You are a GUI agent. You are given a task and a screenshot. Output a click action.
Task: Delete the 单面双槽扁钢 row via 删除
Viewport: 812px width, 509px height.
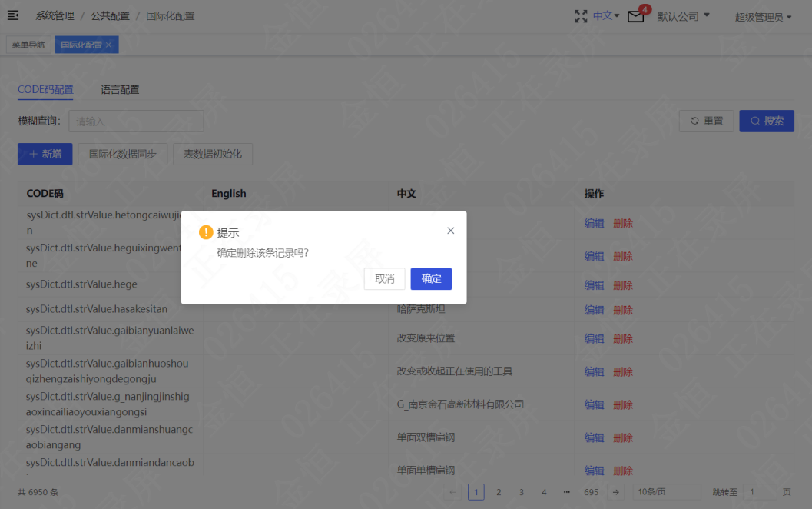coord(623,437)
